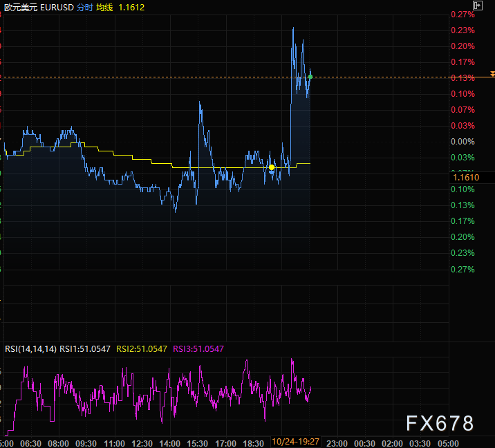
Task: Click the FX678 watermark logo
Action: click(x=440, y=423)
